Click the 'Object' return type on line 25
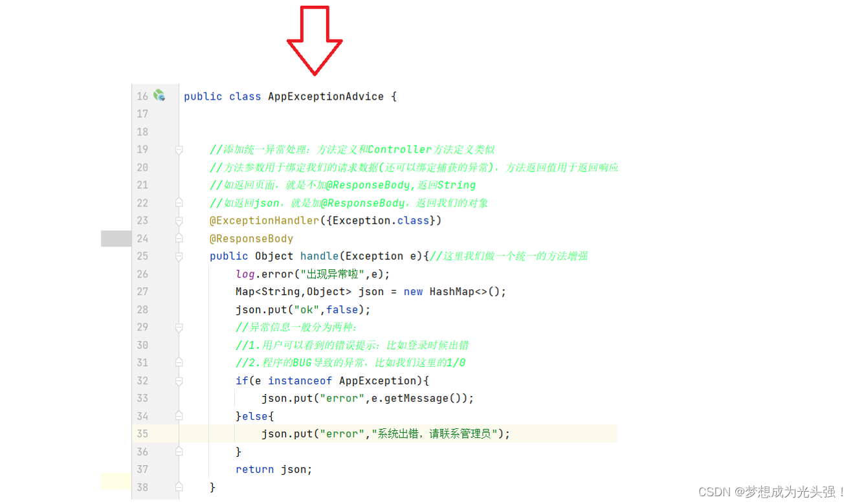 coord(274,256)
